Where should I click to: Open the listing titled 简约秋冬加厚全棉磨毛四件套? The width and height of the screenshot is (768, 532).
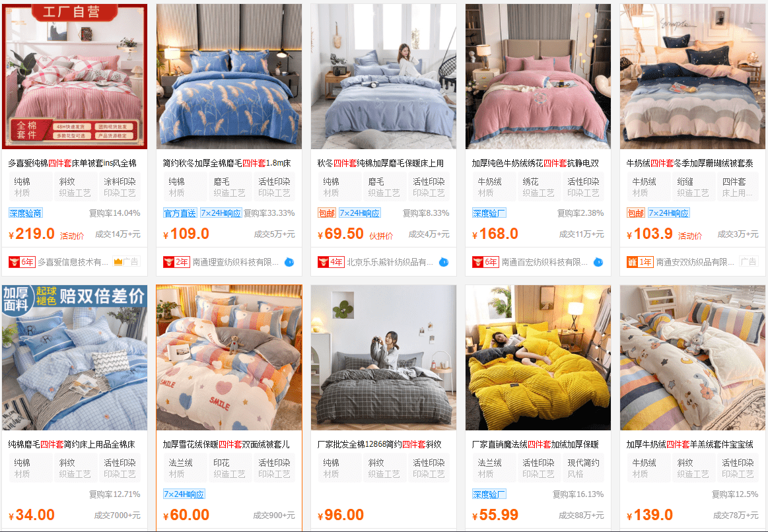coord(227,163)
